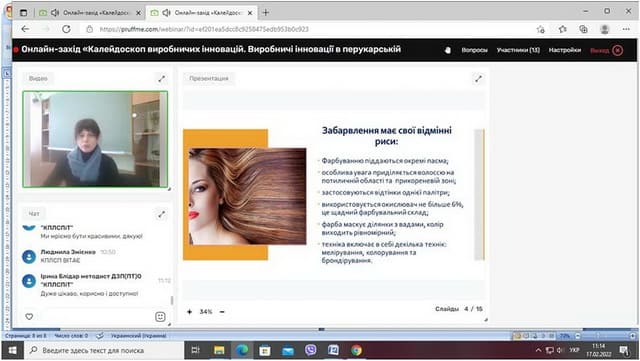Switch to the Word window on the taskbar
The image size is (640, 361).
pyautogui.click(x=333, y=350)
